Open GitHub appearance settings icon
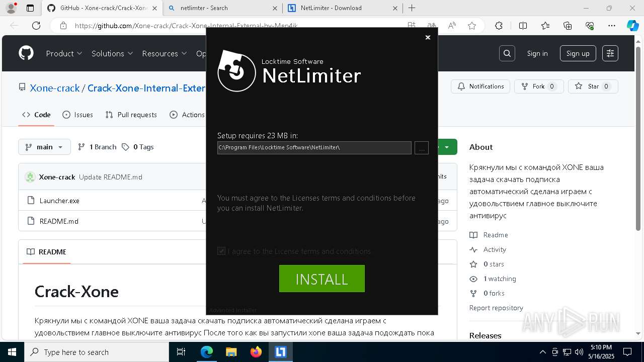 coord(610,53)
